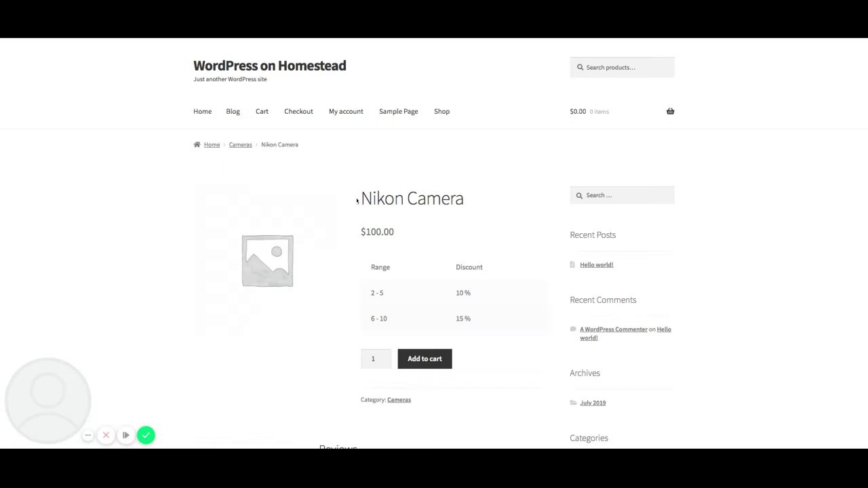Click the pause recording control
The width and height of the screenshot is (868, 488).
point(125,435)
